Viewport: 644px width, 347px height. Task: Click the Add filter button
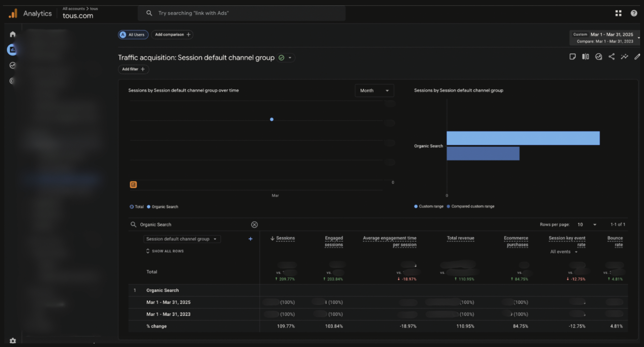pyautogui.click(x=133, y=69)
